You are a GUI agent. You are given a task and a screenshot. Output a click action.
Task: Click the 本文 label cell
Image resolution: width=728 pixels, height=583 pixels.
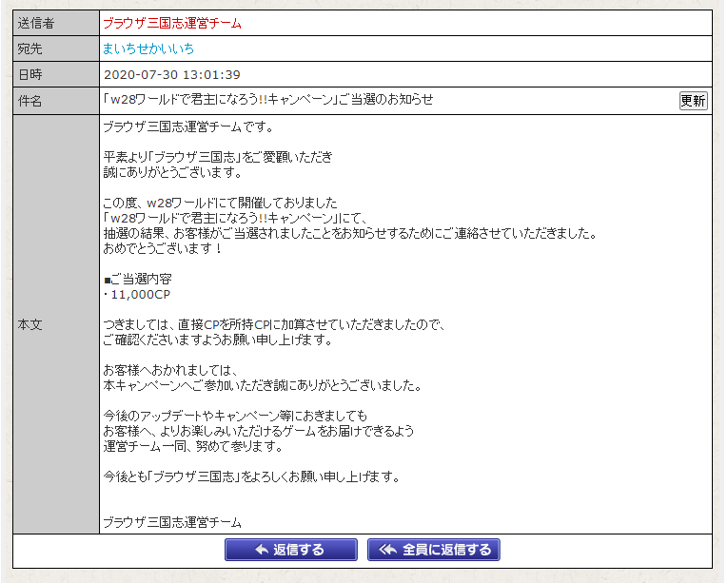pyautogui.click(x=56, y=324)
